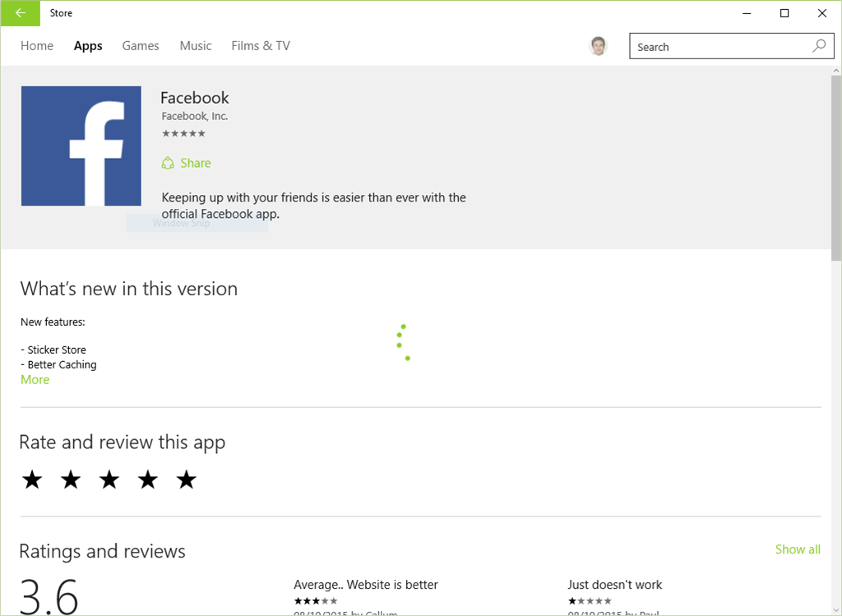The height and width of the screenshot is (616, 842).
Task: Rate the app four stars
Action: [148, 479]
